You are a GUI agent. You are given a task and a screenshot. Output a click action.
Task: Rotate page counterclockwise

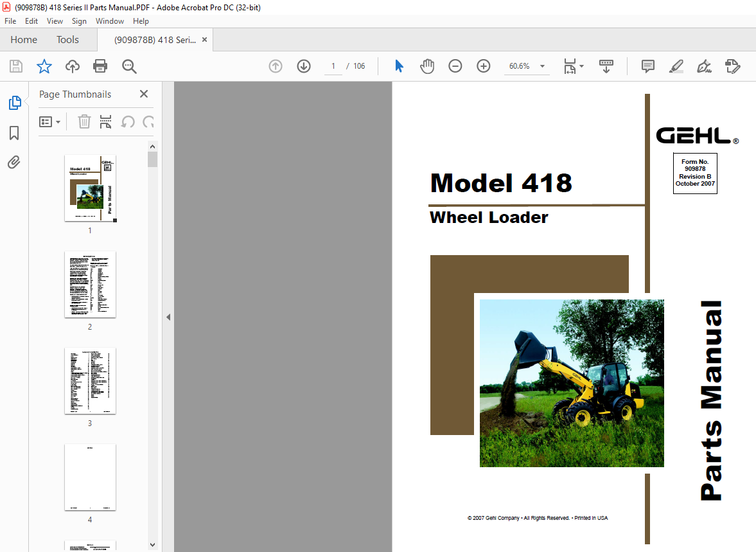[128, 121]
